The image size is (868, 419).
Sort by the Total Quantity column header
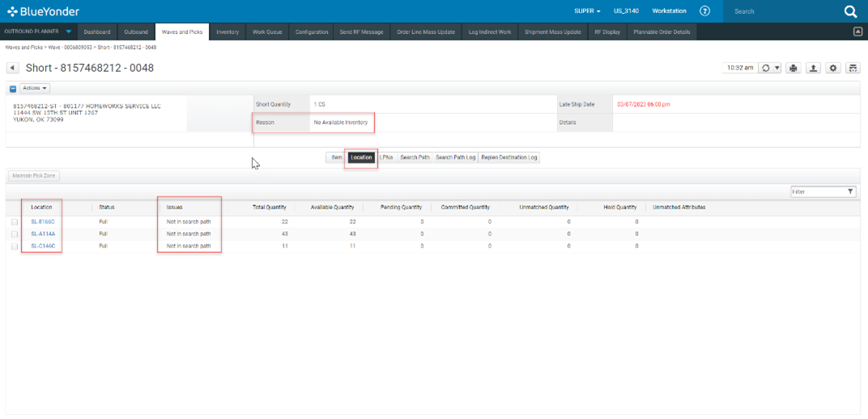pyautogui.click(x=269, y=207)
